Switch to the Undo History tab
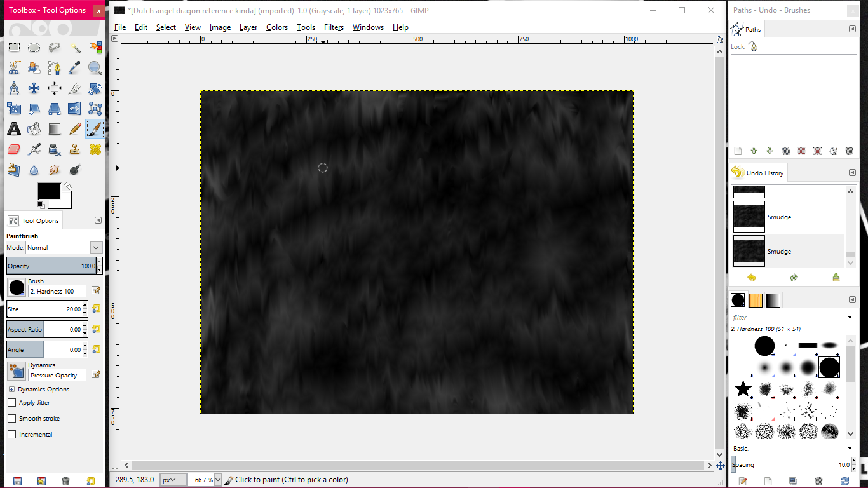 758,173
